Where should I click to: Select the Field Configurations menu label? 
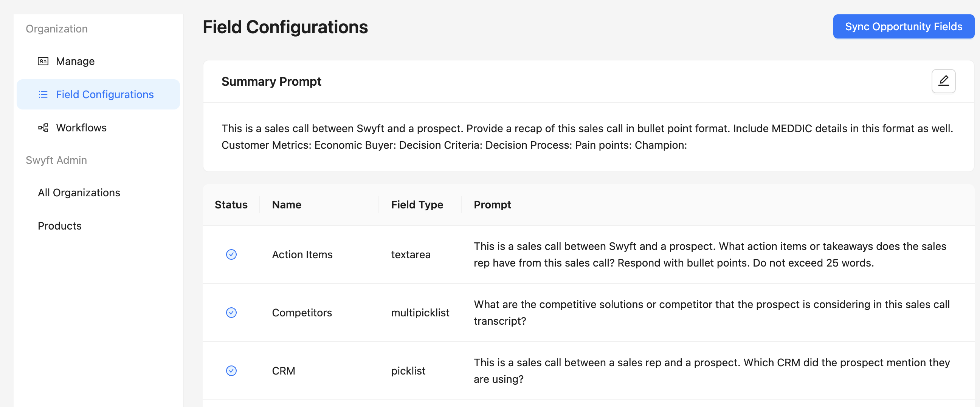[105, 94]
